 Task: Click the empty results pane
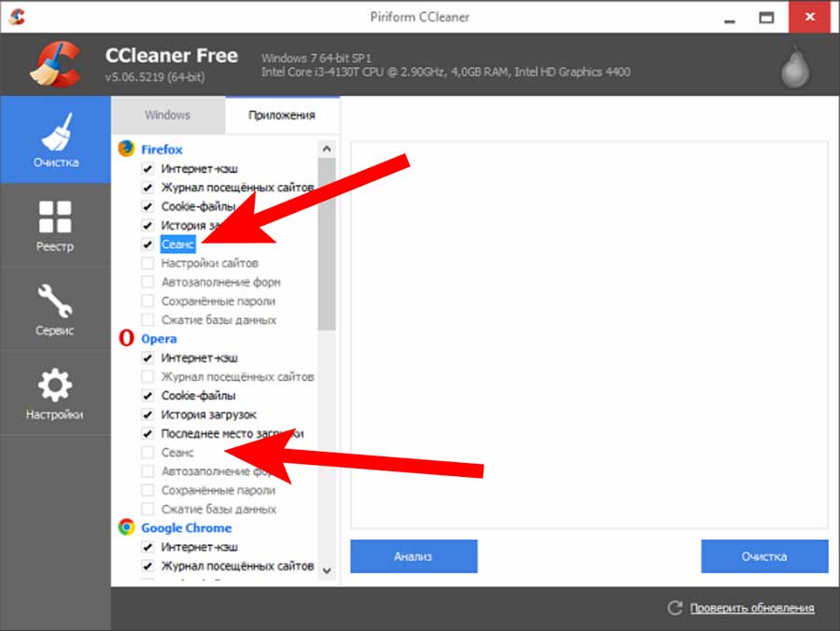point(589,335)
